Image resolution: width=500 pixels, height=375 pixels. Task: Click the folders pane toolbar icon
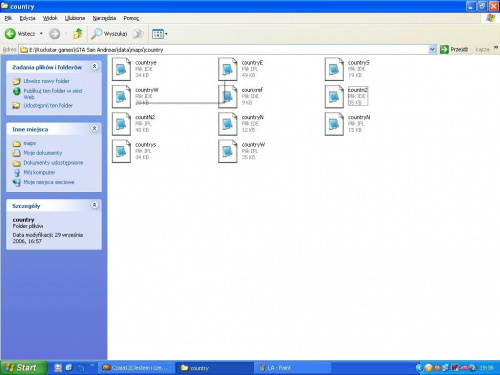[138, 34]
